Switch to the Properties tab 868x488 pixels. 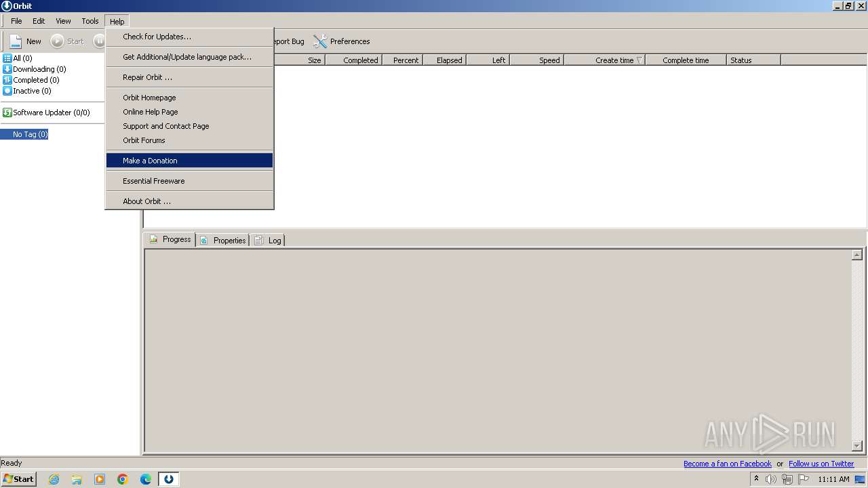click(x=223, y=240)
